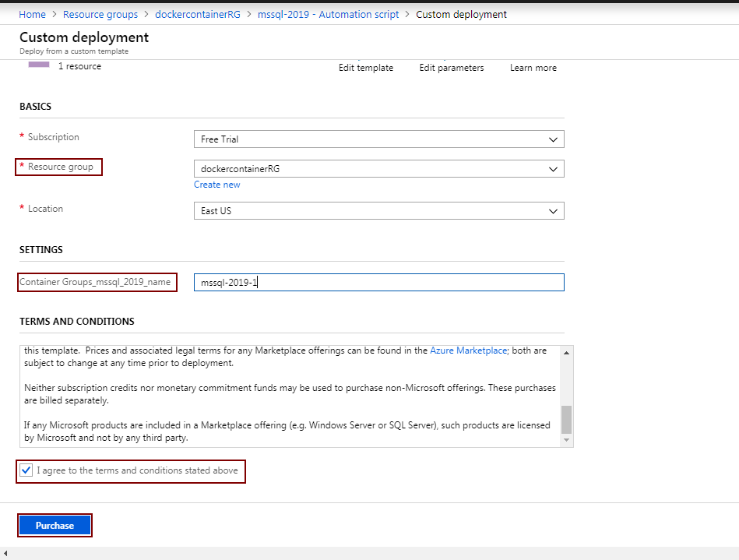Go to Home in the breadcrumb
Viewport: 739px width, 560px height.
coord(32,14)
